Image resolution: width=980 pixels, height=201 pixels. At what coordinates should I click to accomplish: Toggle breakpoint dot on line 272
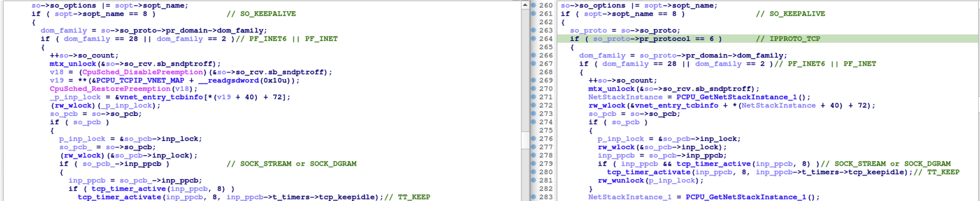click(x=533, y=105)
